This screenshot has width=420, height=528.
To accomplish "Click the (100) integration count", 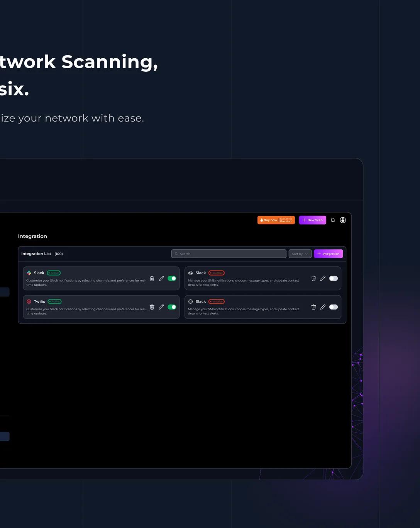I will pyautogui.click(x=59, y=254).
